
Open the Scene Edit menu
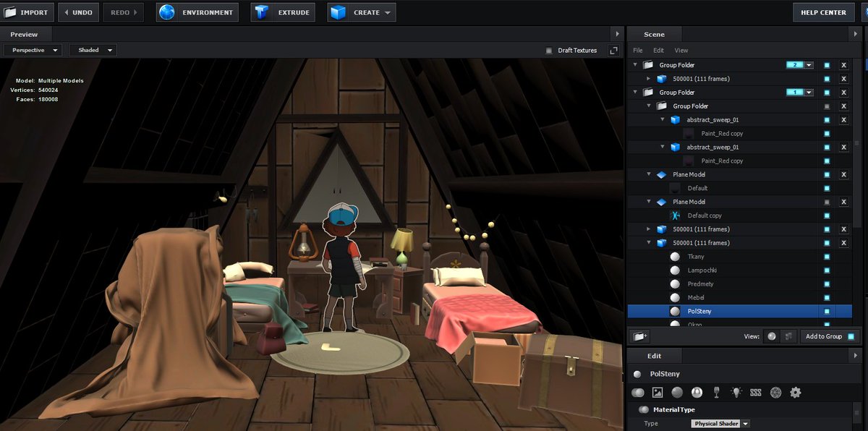click(x=658, y=51)
